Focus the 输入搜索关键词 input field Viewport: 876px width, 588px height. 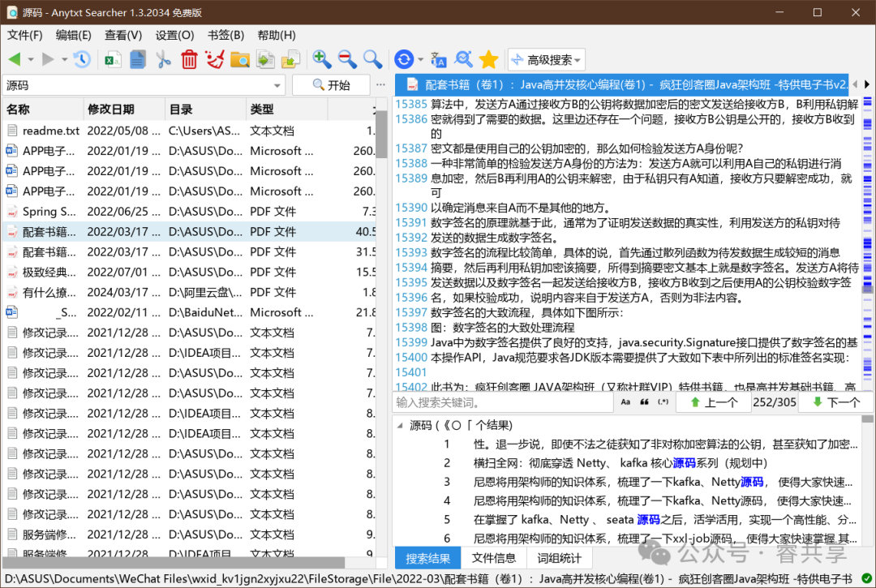point(503,402)
